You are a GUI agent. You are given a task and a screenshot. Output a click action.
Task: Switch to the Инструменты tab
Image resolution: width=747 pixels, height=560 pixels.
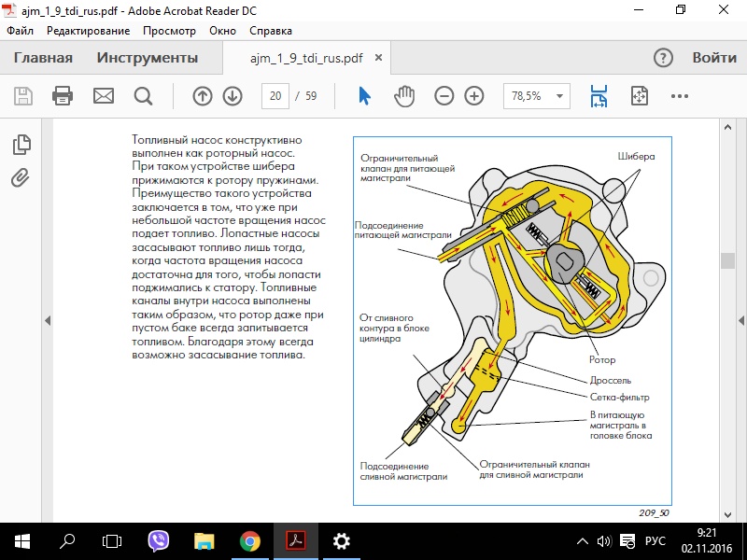pyautogui.click(x=148, y=58)
